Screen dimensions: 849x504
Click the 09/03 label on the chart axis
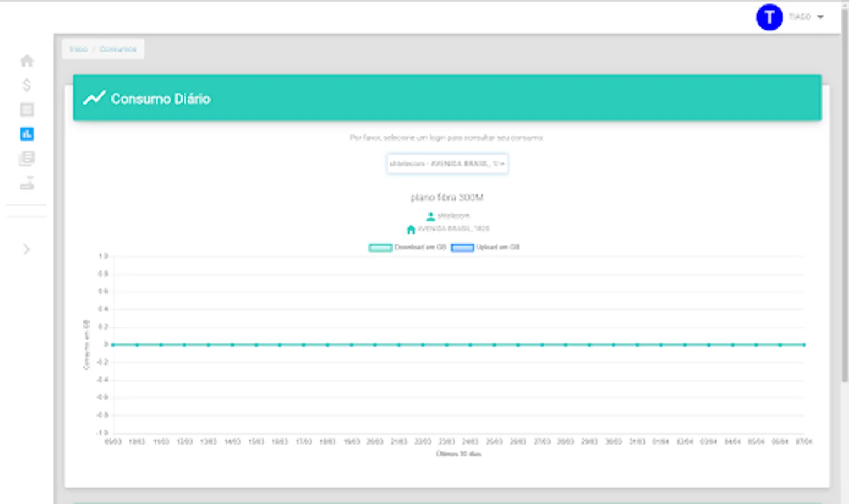113,442
